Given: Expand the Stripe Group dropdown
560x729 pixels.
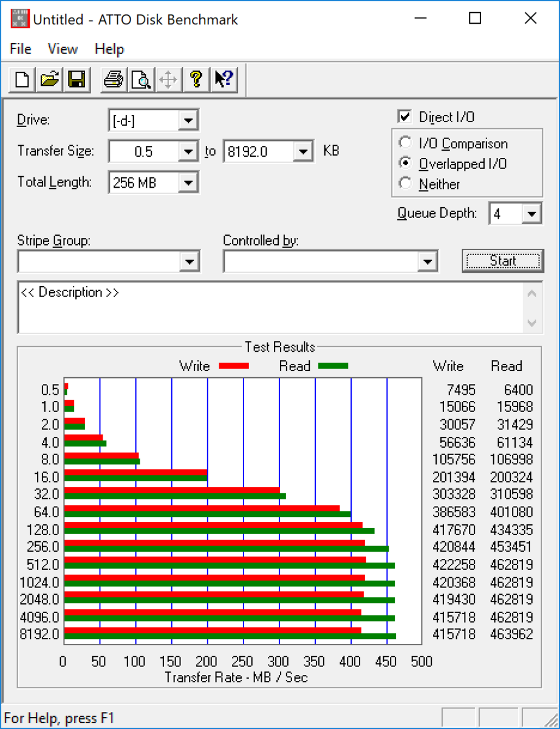Looking at the screenshot, I should [190, 262].
